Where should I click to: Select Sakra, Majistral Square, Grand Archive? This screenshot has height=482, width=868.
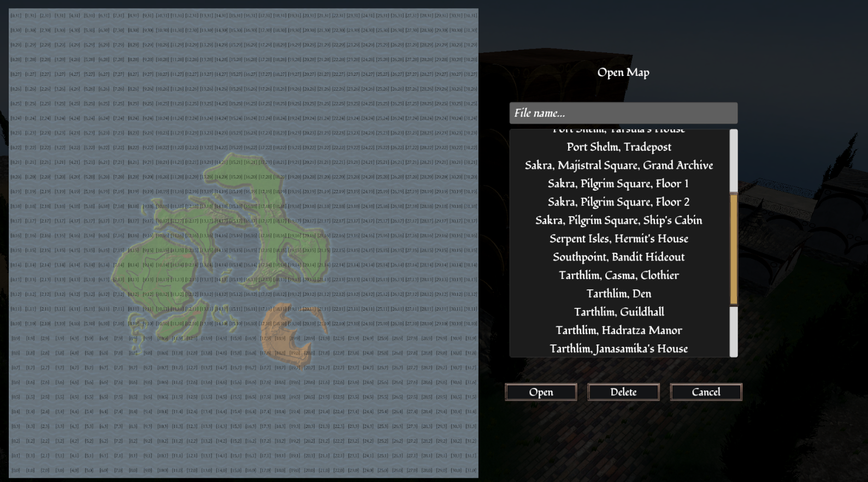point(619,165)
